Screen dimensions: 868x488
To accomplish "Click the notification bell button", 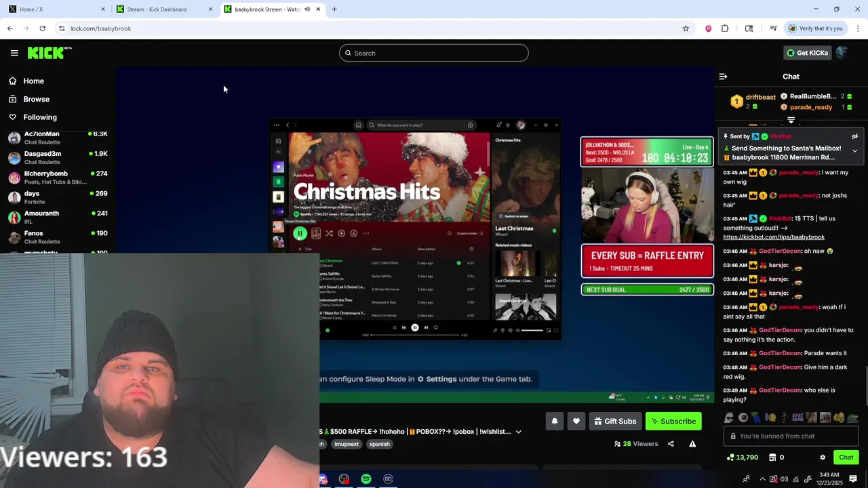I will pos(554,421).
